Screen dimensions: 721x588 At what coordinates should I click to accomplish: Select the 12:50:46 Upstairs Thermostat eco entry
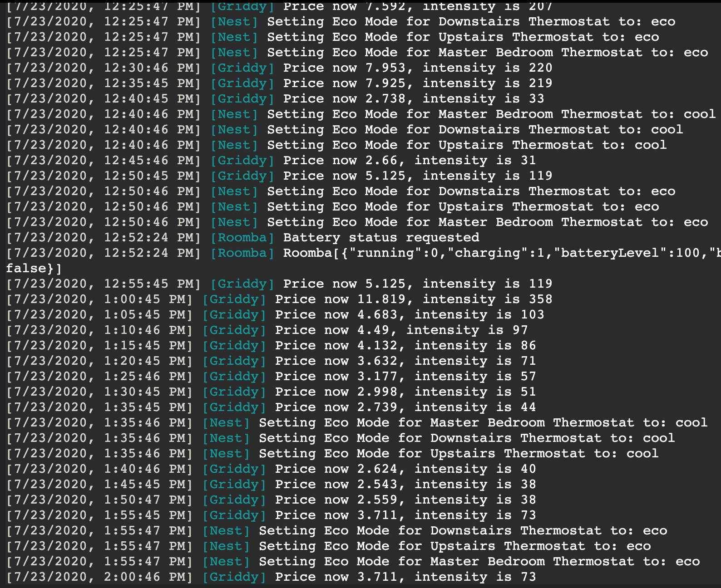click(x=332, y=207)
